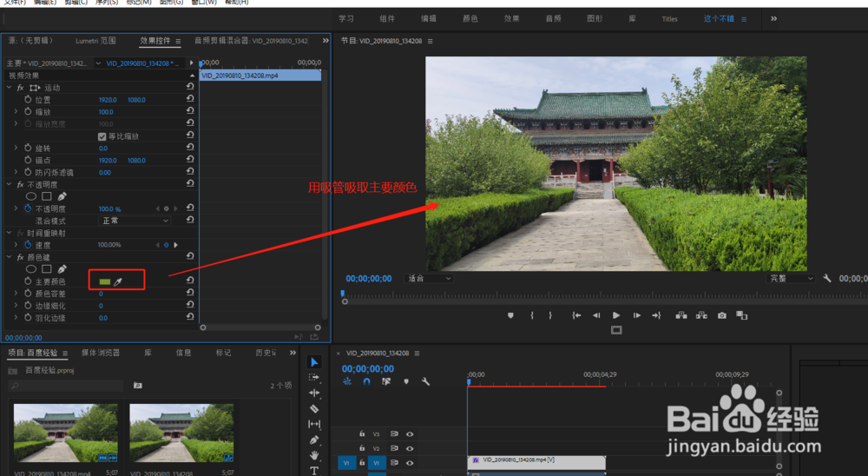This screenshot has height=476, width=868.
Task: Open the 适合 zoom level dropdown
Action: click(x=429, y=278)
